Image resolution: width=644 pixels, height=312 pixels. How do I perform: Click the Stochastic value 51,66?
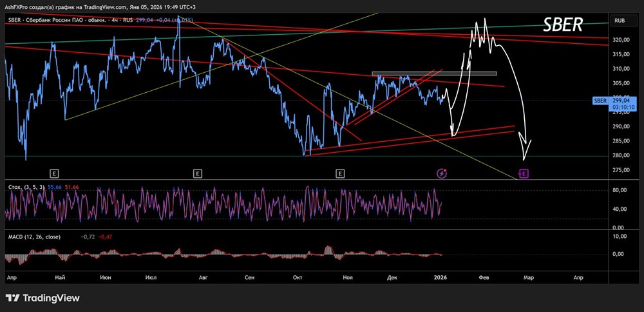pos(72,187)
